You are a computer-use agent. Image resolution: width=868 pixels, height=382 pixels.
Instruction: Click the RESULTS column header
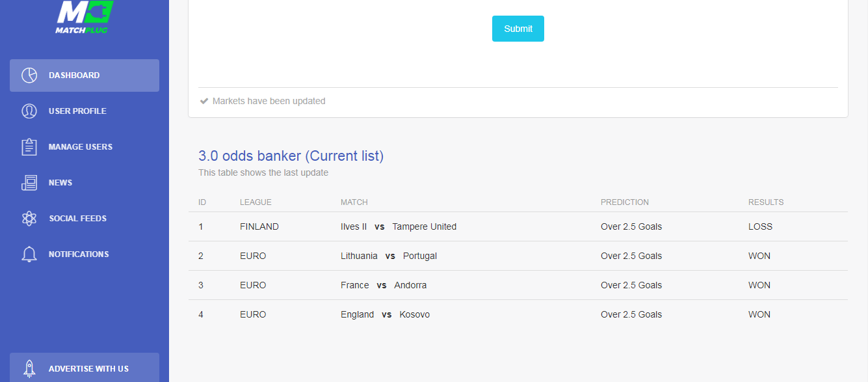pyautogui.click(x=766, y=202)
